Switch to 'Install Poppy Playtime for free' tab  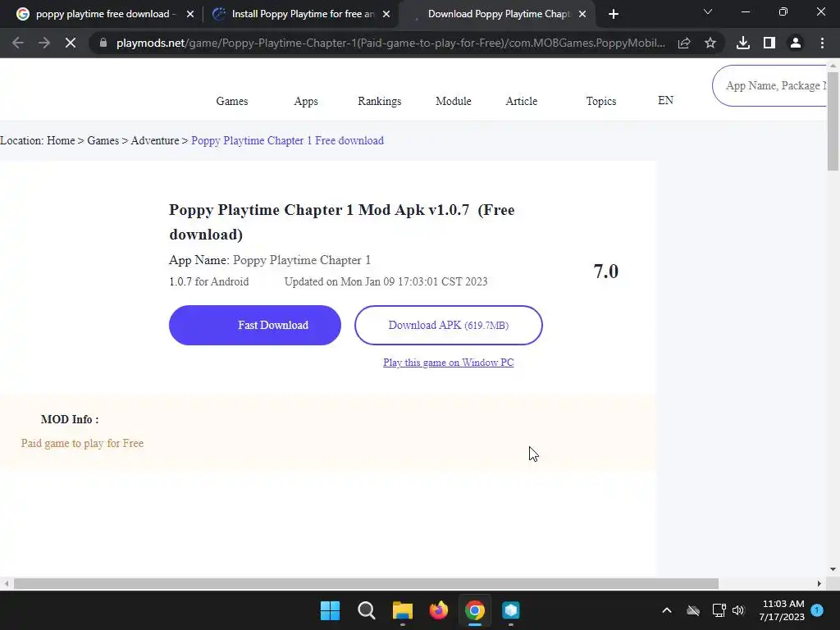tap(300, 14)
